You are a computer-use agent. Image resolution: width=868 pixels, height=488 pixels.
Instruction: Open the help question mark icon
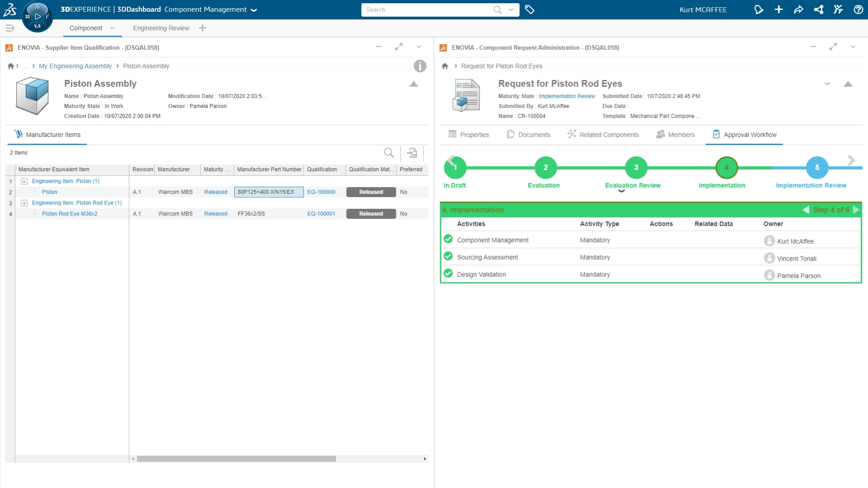pos(858,9)
